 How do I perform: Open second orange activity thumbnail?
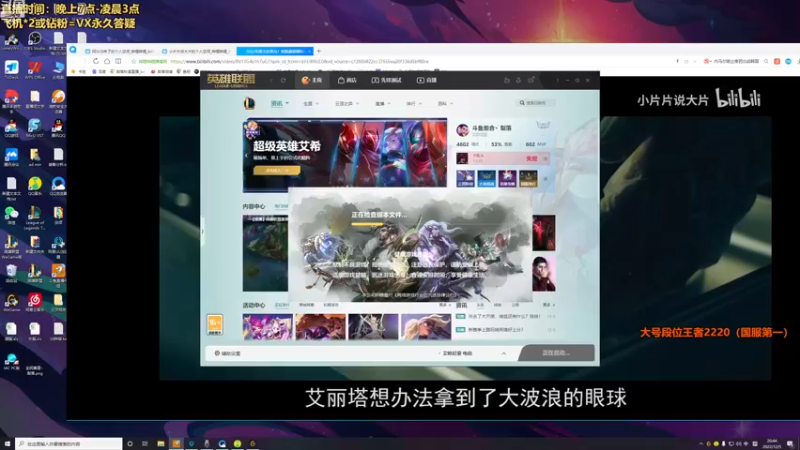click(x=320, y=327)
